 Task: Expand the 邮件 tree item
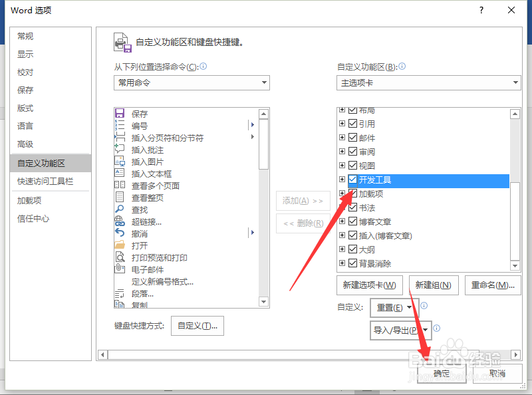(341, 137)
